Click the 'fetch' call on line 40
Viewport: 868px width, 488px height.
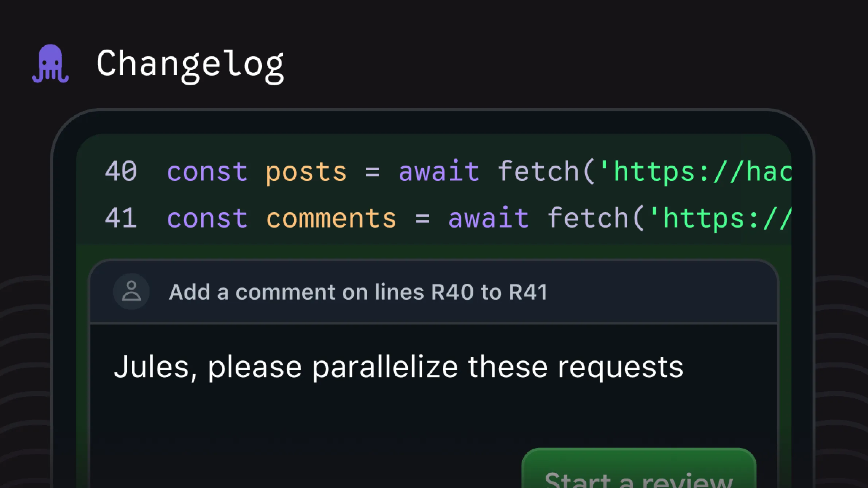538,171
